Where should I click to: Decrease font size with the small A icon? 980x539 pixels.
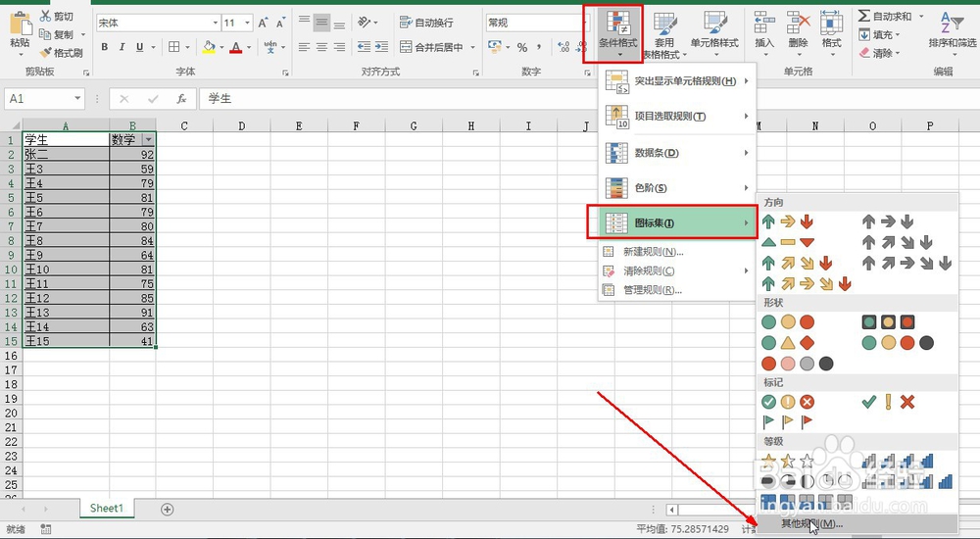click(x=280, y=24)
